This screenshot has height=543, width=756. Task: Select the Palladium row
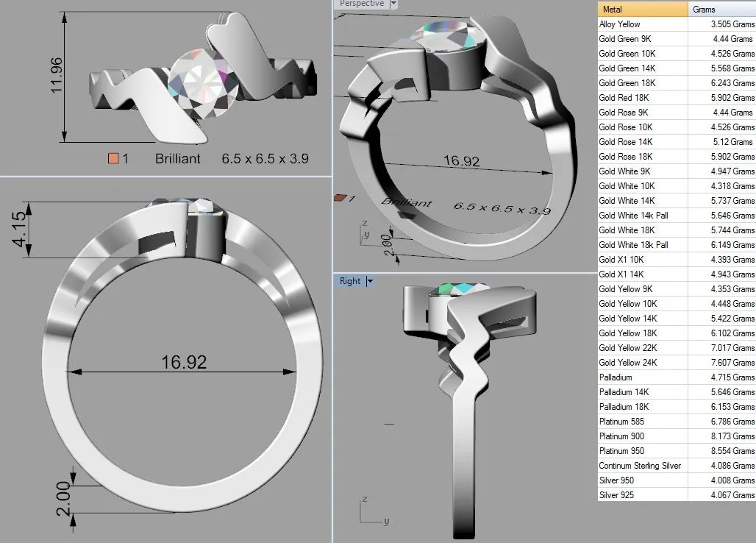pyautogui.click(x=677, y=377)
